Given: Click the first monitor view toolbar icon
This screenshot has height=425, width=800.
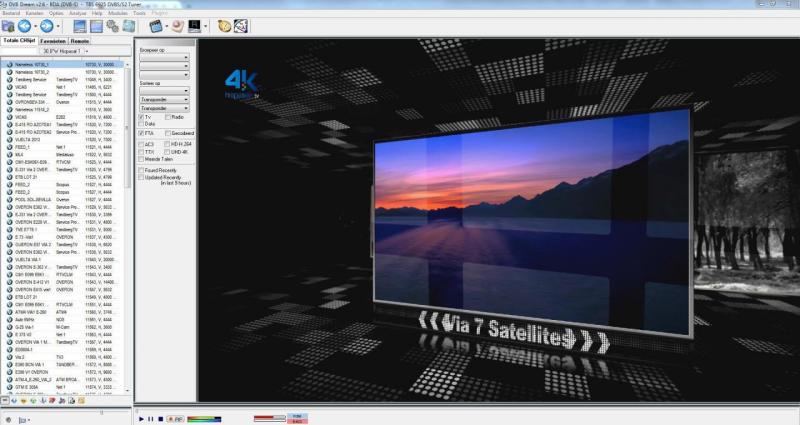Looking at the screenshot, I should (80, 25).
